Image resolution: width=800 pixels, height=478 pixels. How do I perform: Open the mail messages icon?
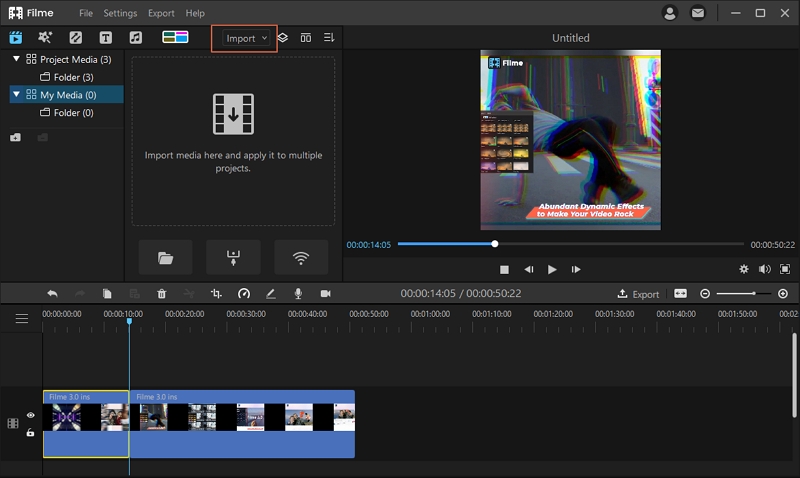click(x=697, y=13)
